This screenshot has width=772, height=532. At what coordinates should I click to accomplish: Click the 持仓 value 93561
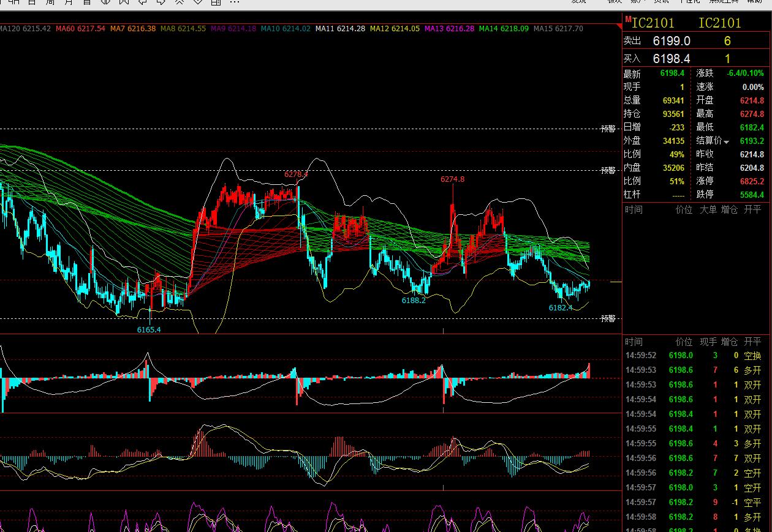pos(673,114)
